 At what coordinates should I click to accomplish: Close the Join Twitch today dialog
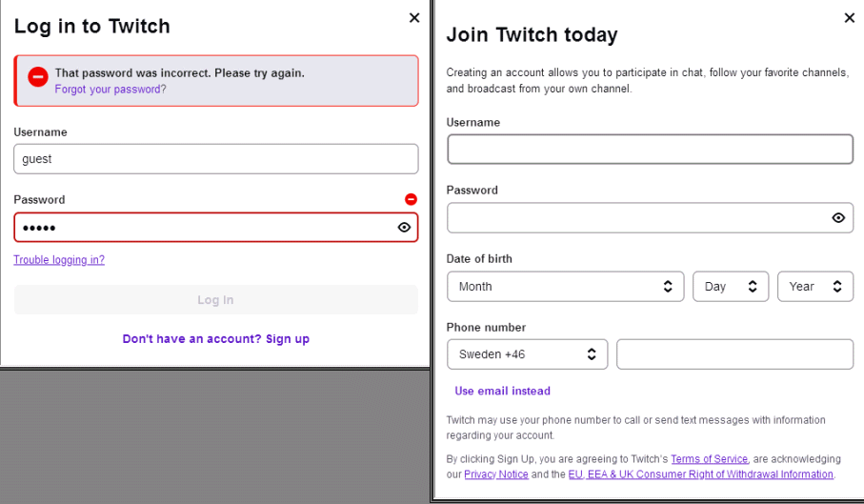tap(850, 17)
